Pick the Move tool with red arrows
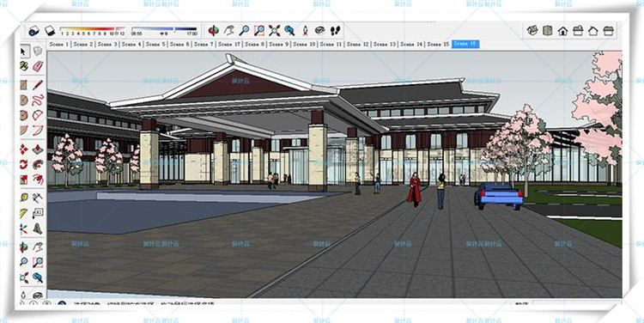Viewport: 644px width, 323px height. pyautogui.click(x=24, y=149)
